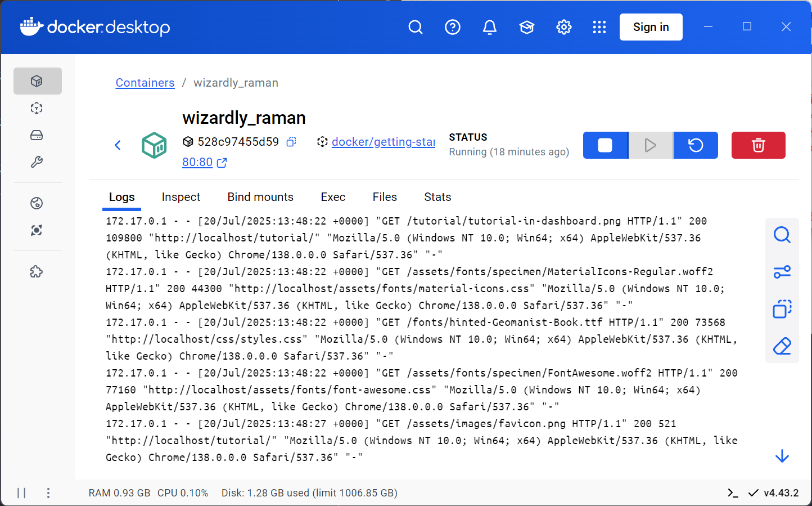Jump to latest logs with the down arrow
This screenshot has width=812, height=506.
(782, 456)
